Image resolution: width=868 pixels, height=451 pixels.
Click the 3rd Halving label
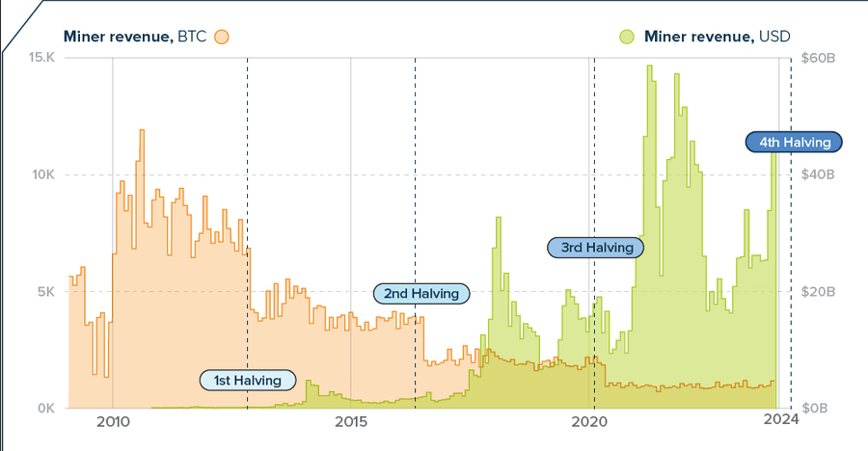(x=596, y=248)
